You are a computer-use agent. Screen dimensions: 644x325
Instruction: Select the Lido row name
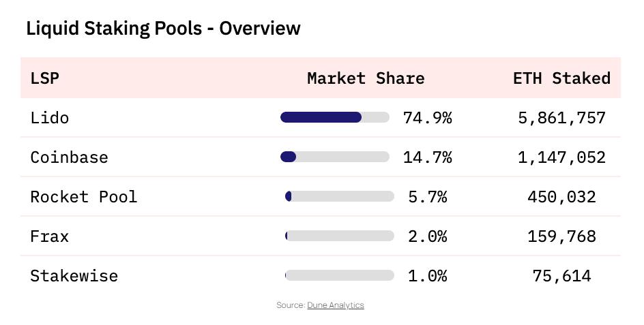coord(50,118)
